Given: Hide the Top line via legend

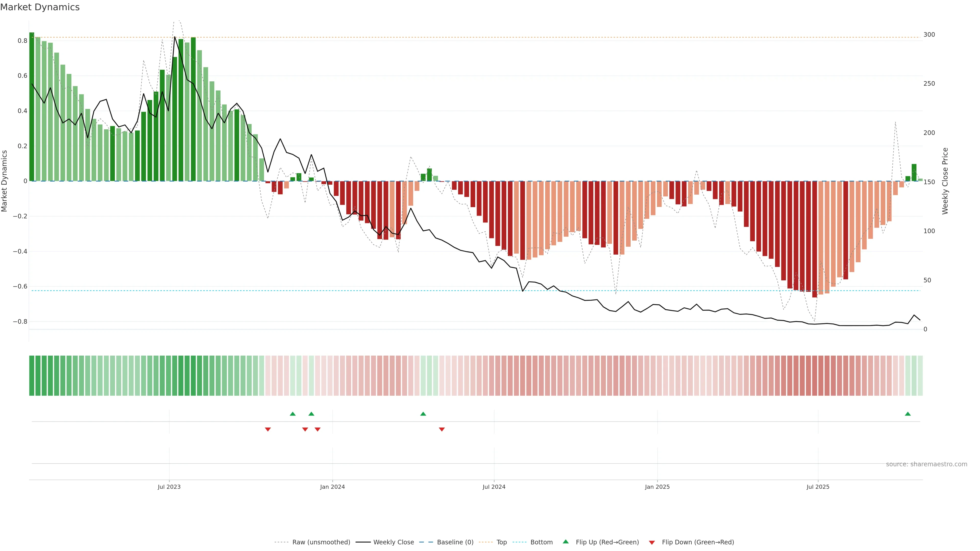Looking at the screenshot, I should 501,542.
